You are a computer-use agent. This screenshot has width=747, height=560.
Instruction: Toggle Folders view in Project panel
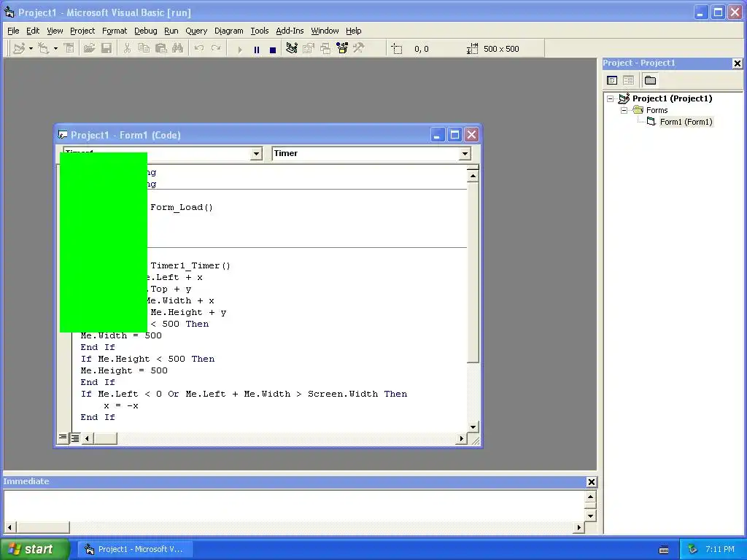[x=650, y=80]
